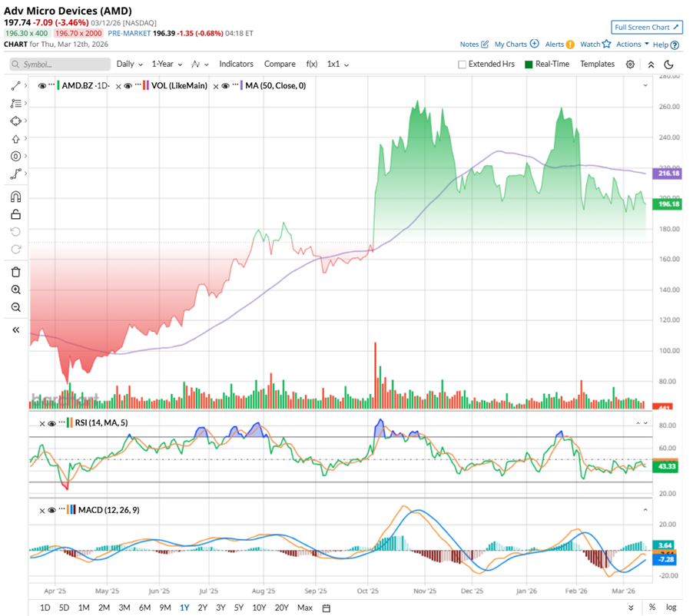Enable the Extended Hrs checkbox
Image resolution: width=693 pixels, height=616 pixels.
click(x=463, y=65)
